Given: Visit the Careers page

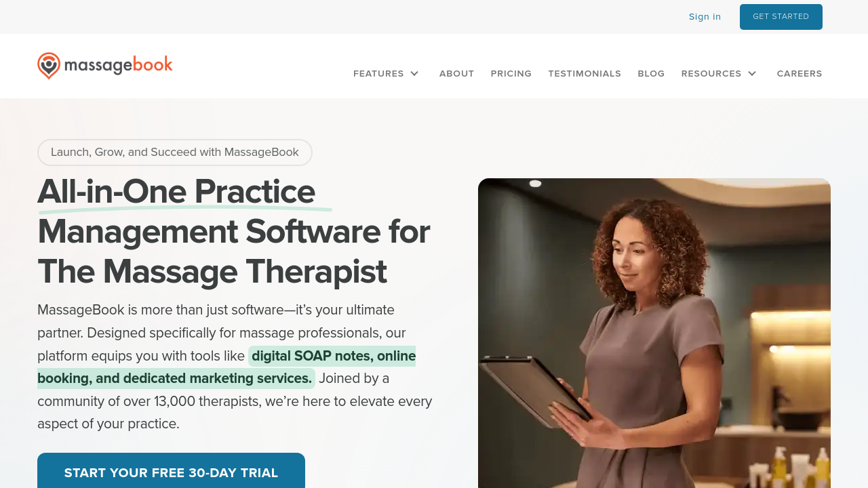Looking at the screenshot, I should (x=800, y=73).
